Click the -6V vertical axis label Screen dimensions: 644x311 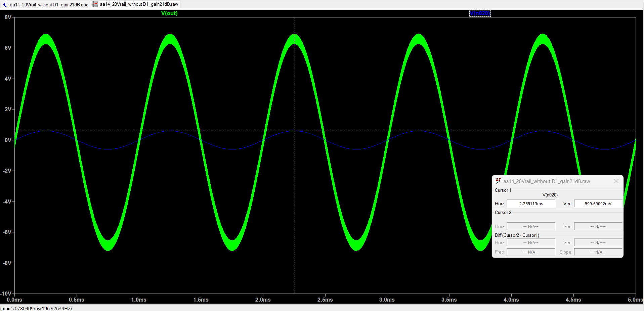(7, 232)
